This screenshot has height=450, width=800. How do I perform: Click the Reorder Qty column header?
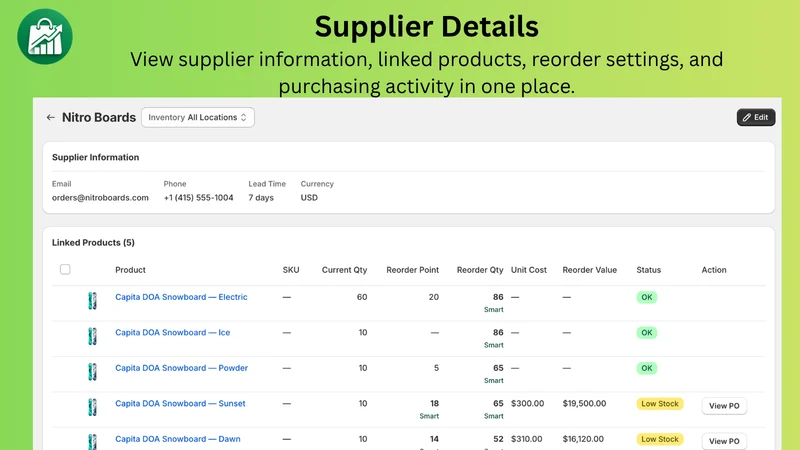tap(480, 270)
